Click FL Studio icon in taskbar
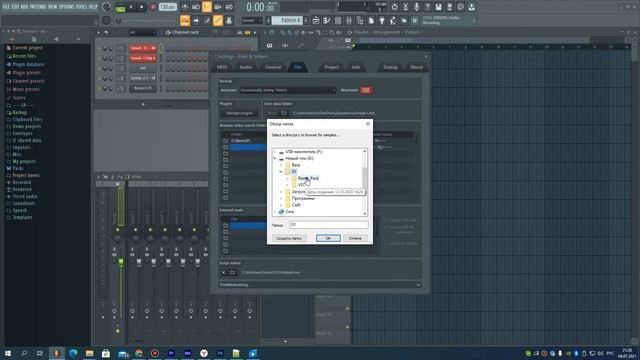Image resolution: width=640 pixels, height=360 pixels. click(57, 353)
